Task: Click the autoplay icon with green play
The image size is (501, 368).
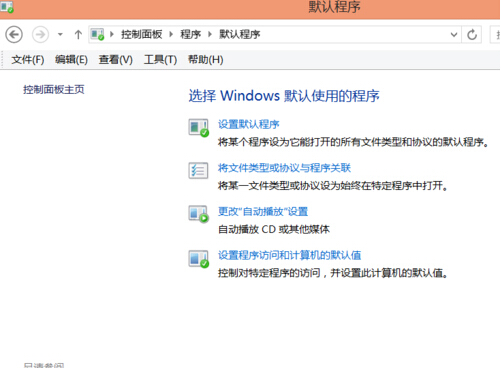Action: pyautogui.click(x=199, y=214)
